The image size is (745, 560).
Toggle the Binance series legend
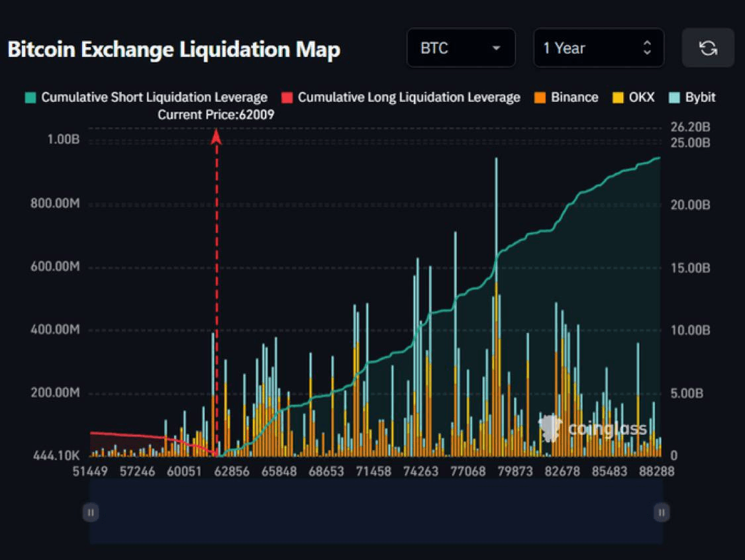566,97
